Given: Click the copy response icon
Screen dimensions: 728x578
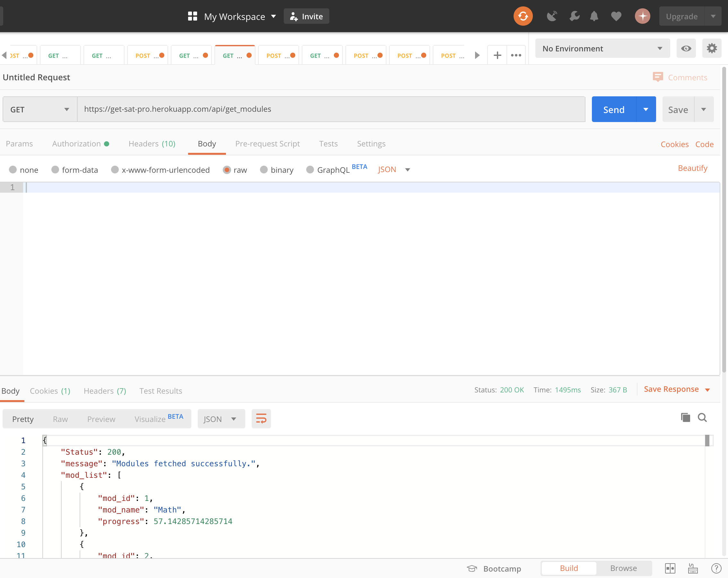Looking at the screenshot, I should click(x=685, y=418).
